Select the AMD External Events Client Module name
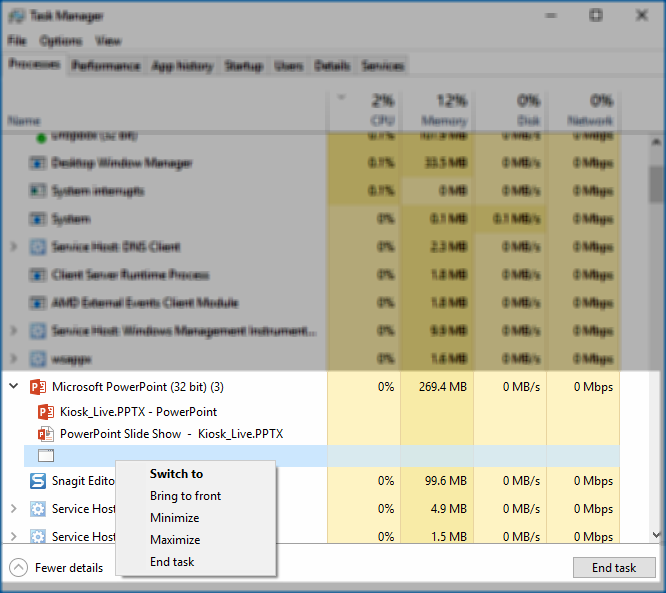The image size is (666, 593). (144, 303)
